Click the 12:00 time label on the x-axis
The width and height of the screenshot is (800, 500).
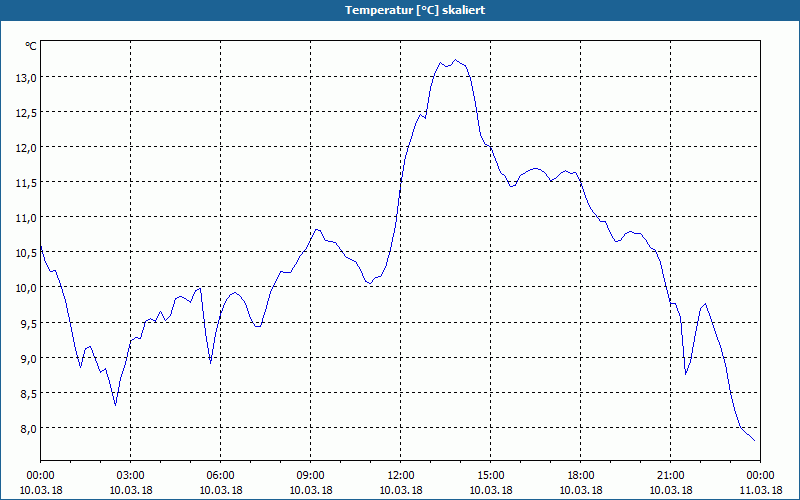(x=401, y=476)
